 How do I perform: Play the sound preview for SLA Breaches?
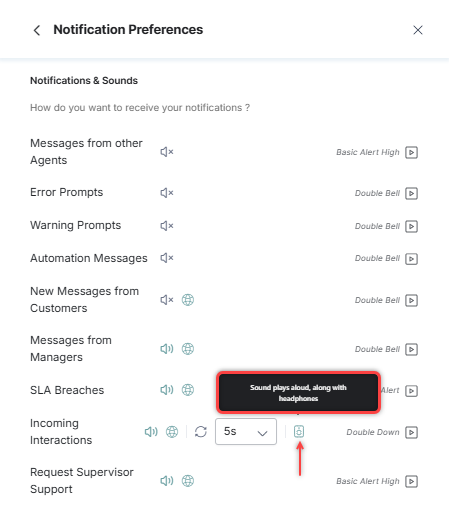point(411,390)
